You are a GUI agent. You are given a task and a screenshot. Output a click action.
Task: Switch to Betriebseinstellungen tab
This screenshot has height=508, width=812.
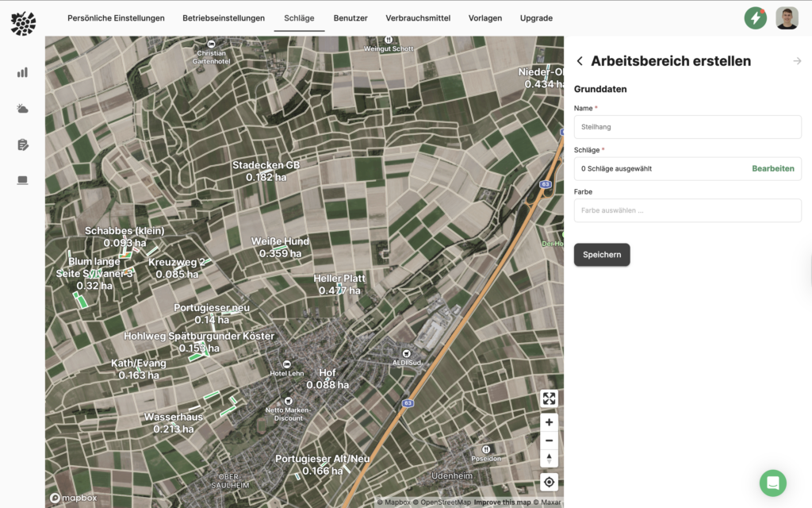point(224,18)
